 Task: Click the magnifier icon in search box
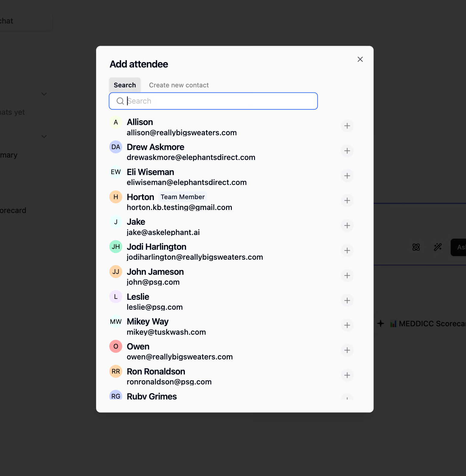click(120, 101)
